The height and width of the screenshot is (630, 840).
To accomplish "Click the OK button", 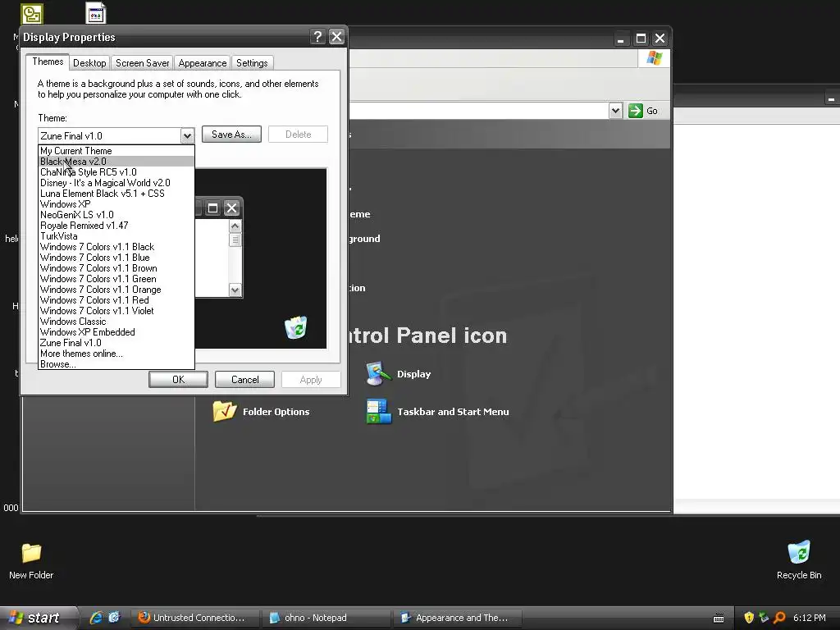I will pyautogui.click(x=178, y=379).
